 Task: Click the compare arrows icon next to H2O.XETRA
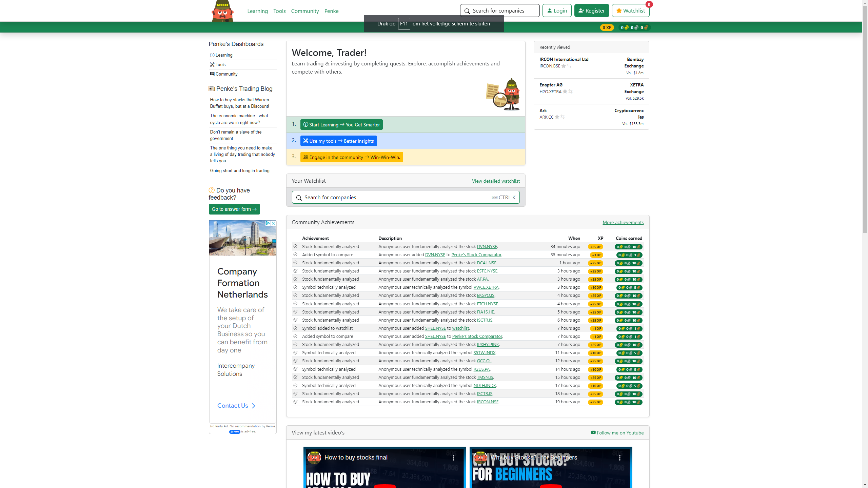[571, 91]
